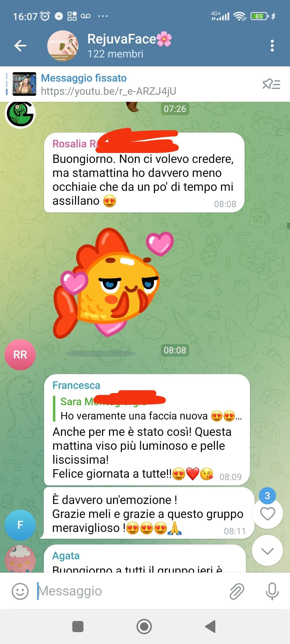
Task: Open the pinned messages list icon
Action: coord(271,84)
